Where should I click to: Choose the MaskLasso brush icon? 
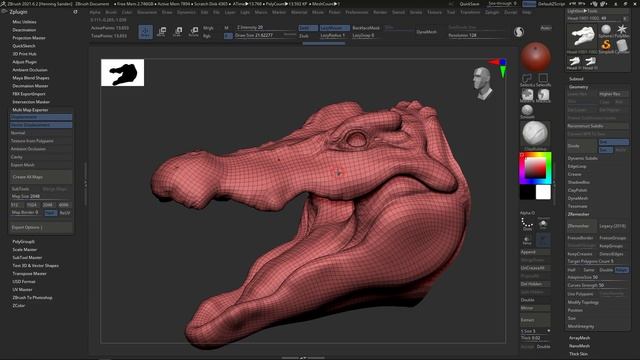tap(543, 96)
